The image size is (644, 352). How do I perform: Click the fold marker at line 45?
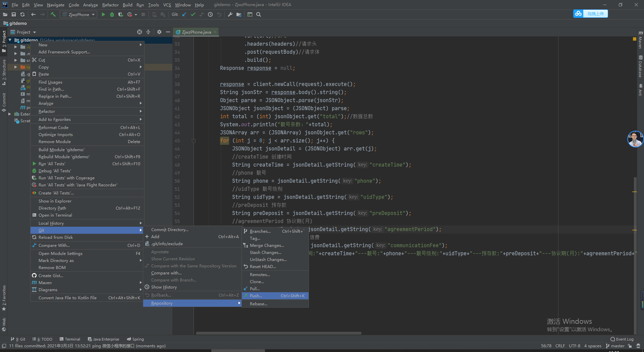click(x=194, y=141)
